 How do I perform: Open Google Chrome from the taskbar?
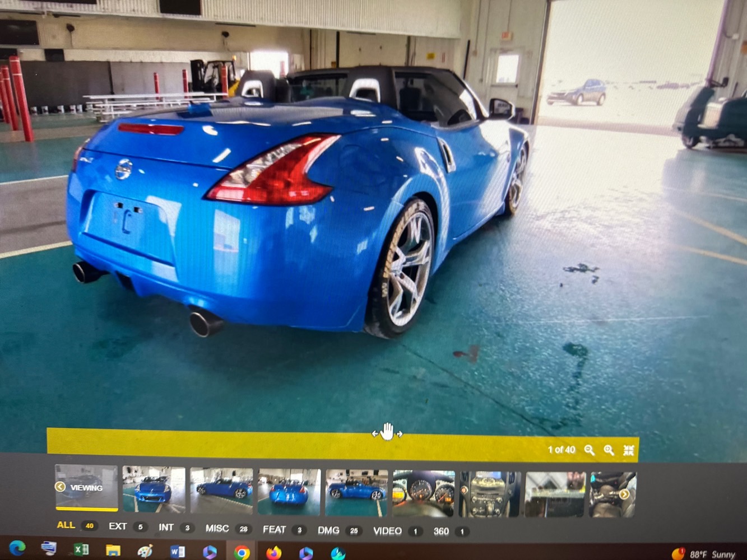pos(242,553)
